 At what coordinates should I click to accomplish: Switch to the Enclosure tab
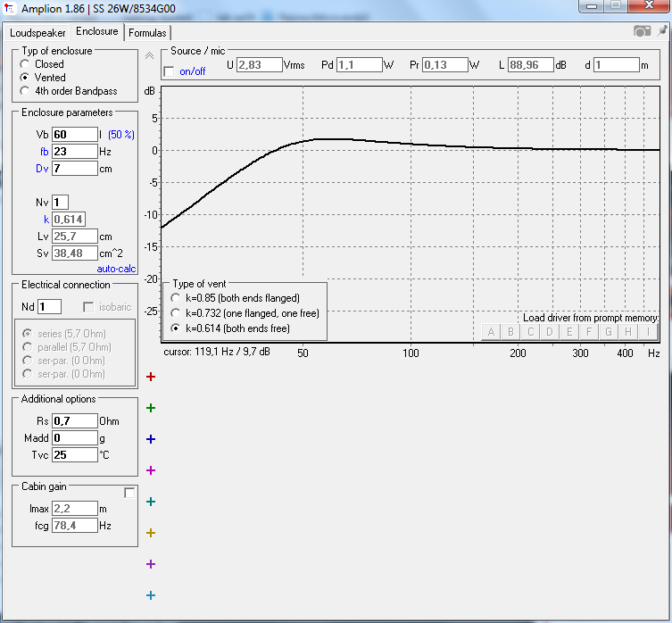click(97, 31)
